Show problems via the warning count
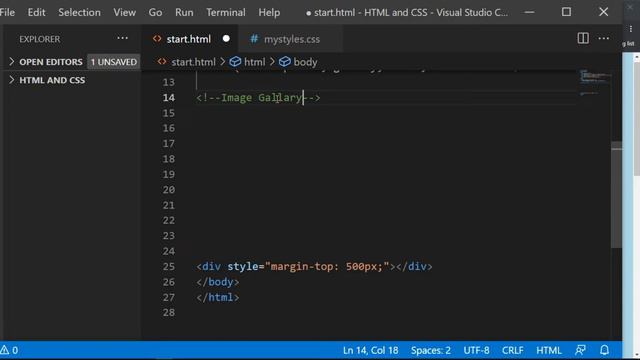Viewport: 640px width, 360px height. coord(9,350)
